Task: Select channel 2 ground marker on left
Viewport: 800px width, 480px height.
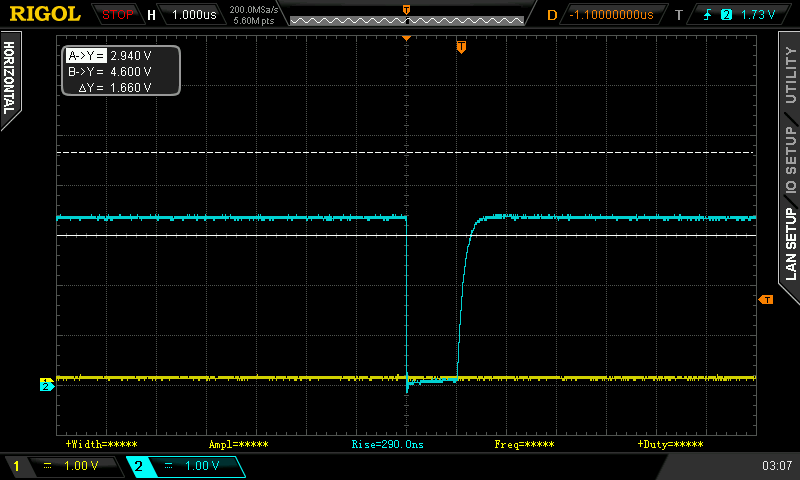Action: 46,386
